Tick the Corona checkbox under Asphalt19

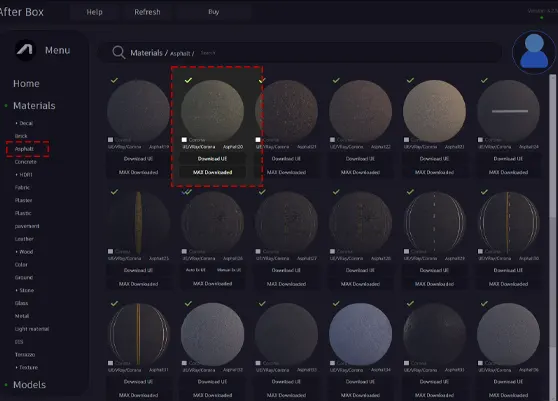(110, 140)
